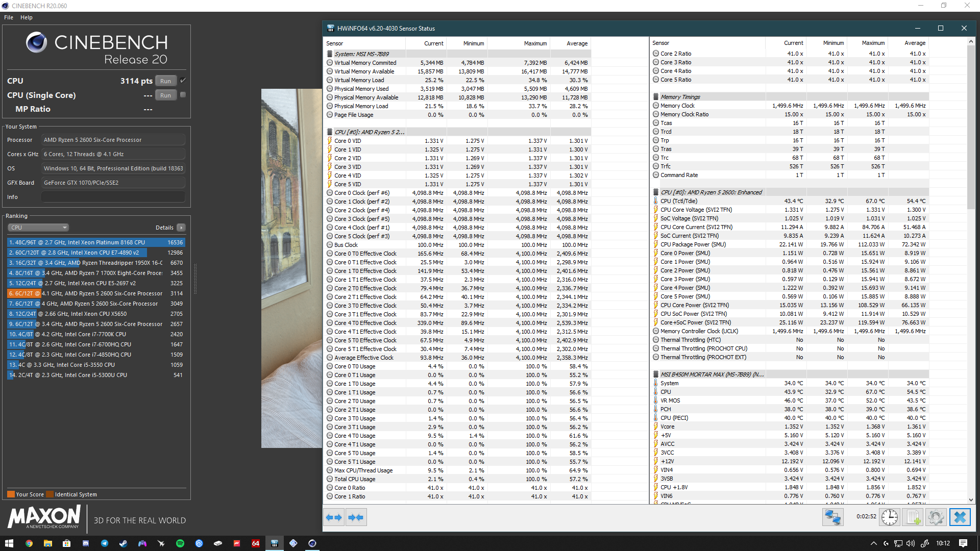Open Discord from the taskbar
980x551 pixels.
85,543
